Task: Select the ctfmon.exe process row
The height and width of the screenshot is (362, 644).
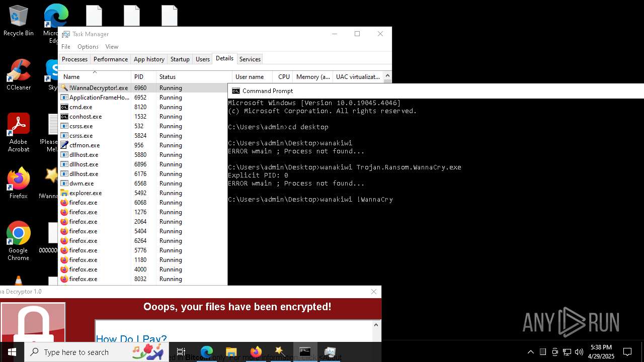Action: point(143,145)
